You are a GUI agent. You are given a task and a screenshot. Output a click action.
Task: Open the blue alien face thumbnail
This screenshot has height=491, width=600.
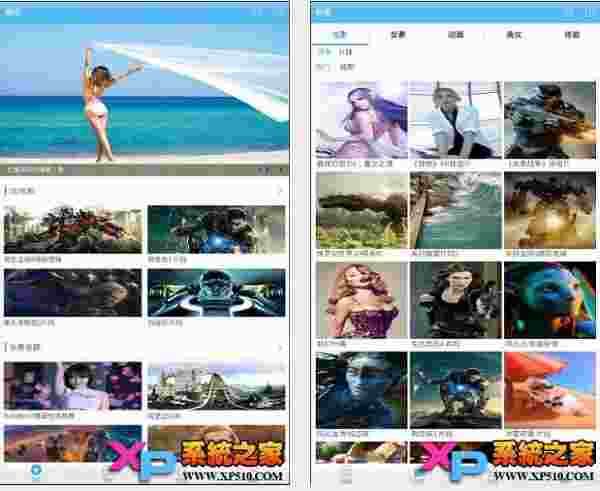[550, 300]
